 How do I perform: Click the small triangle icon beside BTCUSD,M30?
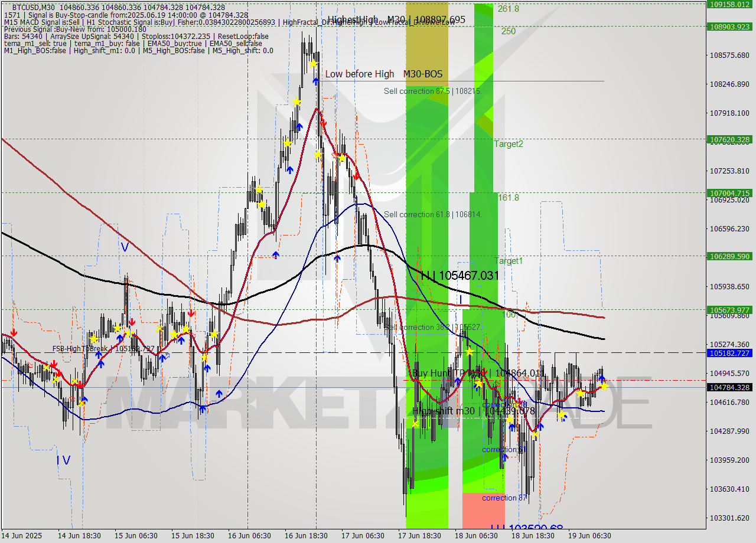(x=6, y=7)
